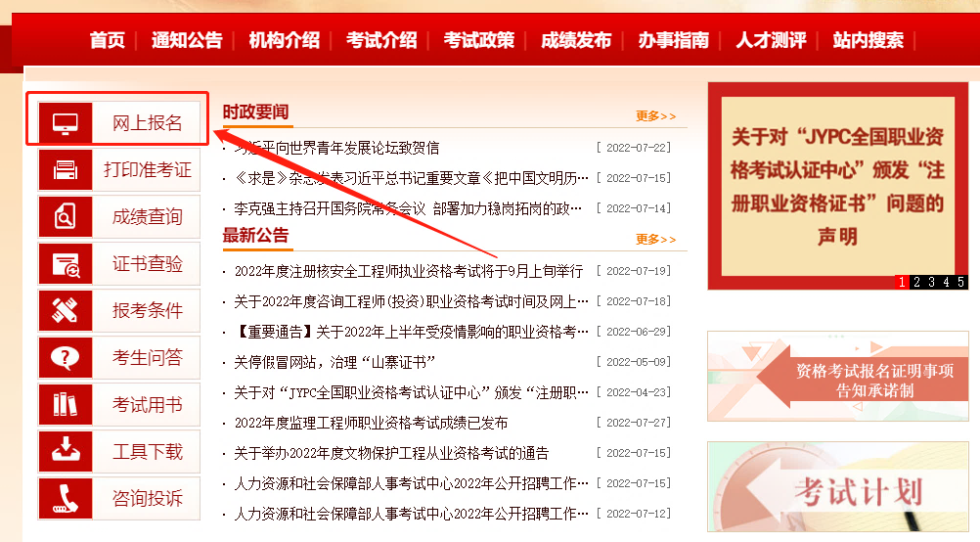Viewport: 980px width, 542px height.
Task: Click the 工具下载 download icon
Action: [65, 451]
